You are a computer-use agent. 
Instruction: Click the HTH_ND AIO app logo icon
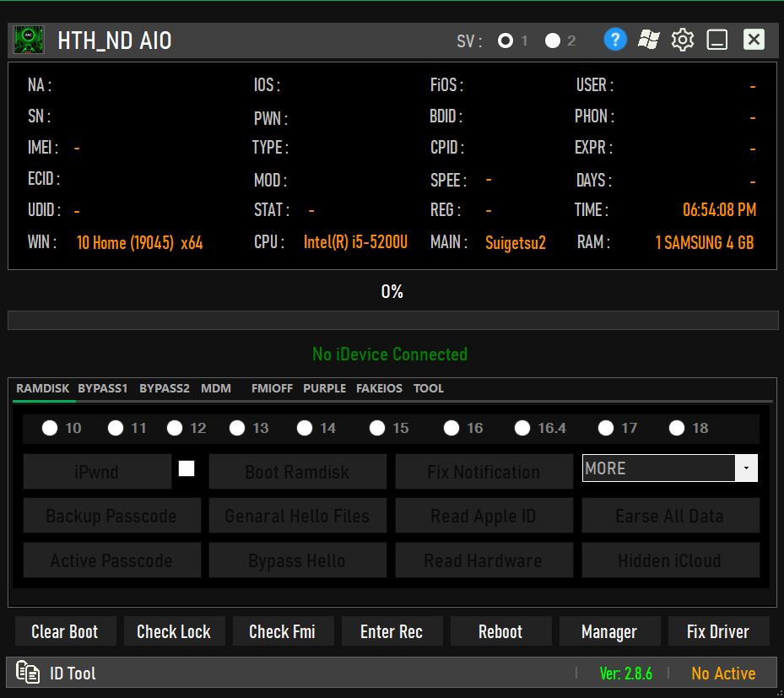(x=29, y=40)
